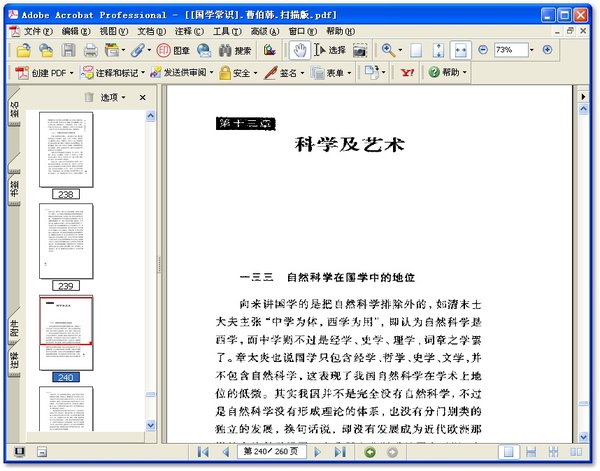Image resolution: width=600 pixels, height=471 pixels.
Task: Click the Snapshot camera tool
Action: (359, 50)
